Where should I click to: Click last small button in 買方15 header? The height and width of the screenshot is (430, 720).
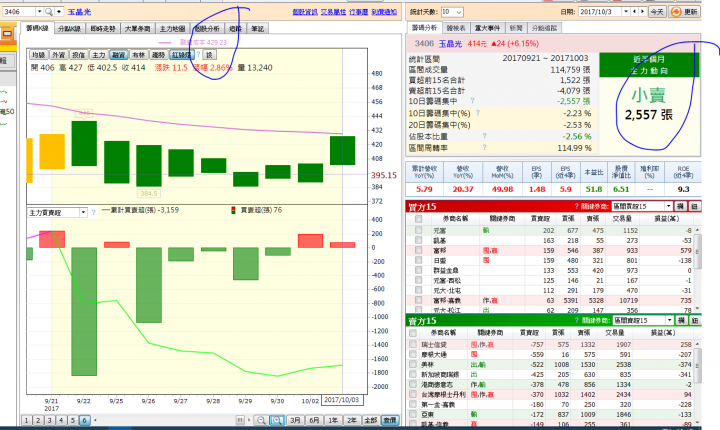click(694, 206)
